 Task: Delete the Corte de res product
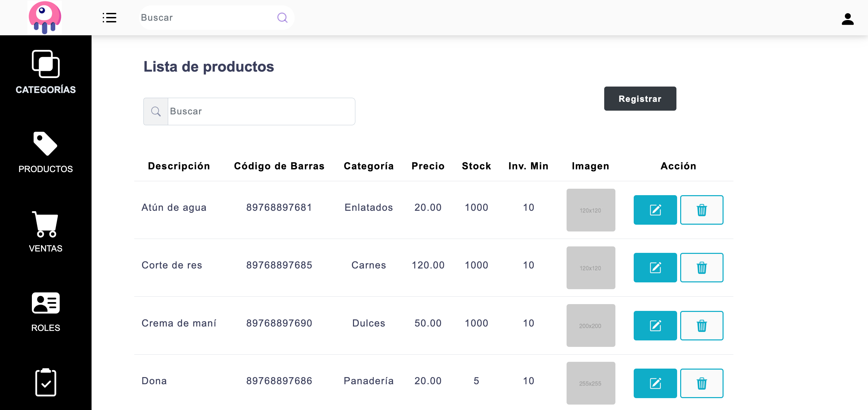702,267
